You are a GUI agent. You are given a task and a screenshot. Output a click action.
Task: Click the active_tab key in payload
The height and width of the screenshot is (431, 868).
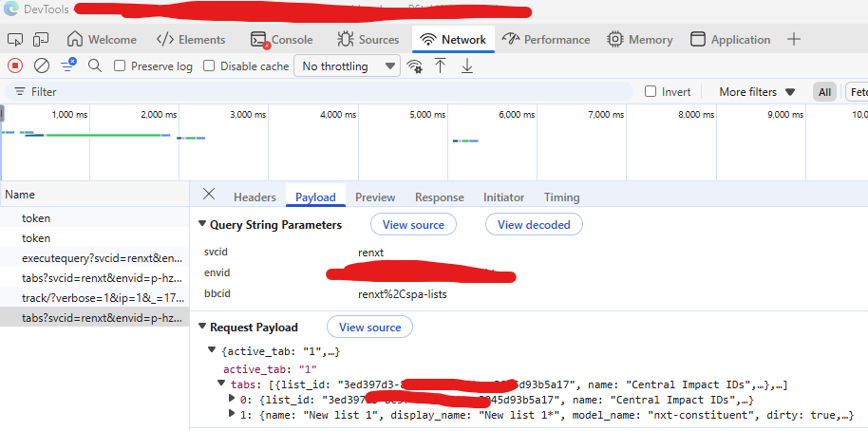[258, 369]
